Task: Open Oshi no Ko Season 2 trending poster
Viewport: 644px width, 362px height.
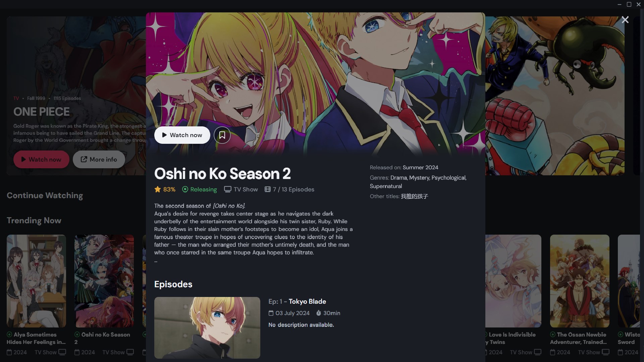Action: click(104, 281)
